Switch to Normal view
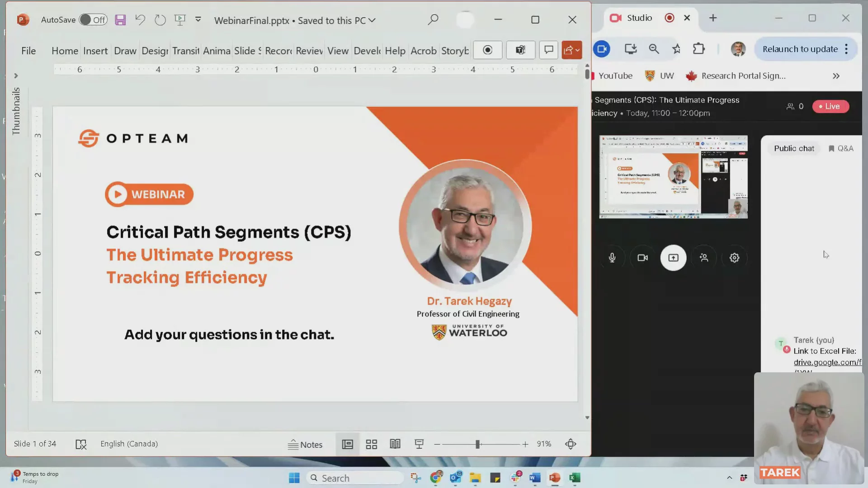Viewport: 868px width, 488px height. 347,444
